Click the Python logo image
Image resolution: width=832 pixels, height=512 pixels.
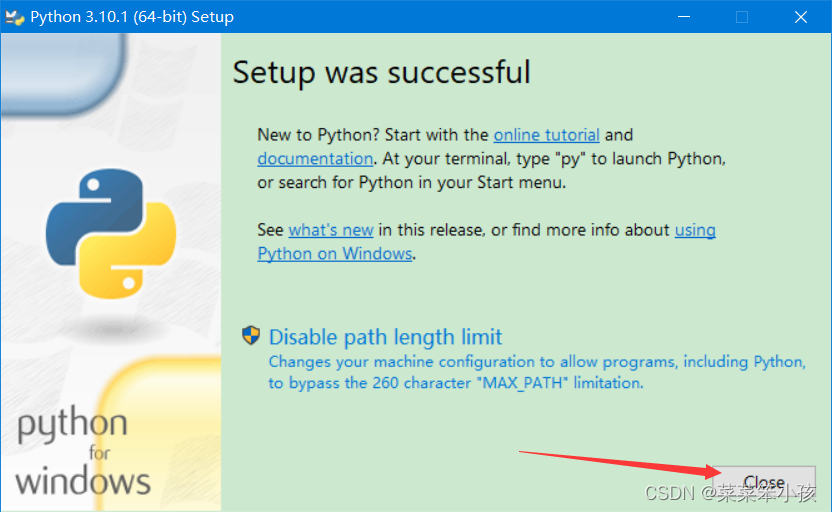pos(111,233)
